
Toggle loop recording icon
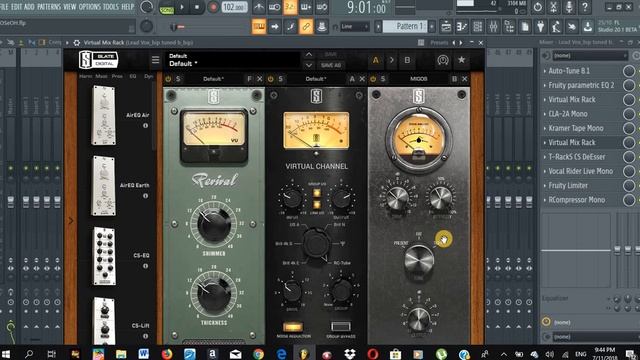[322, 7]
